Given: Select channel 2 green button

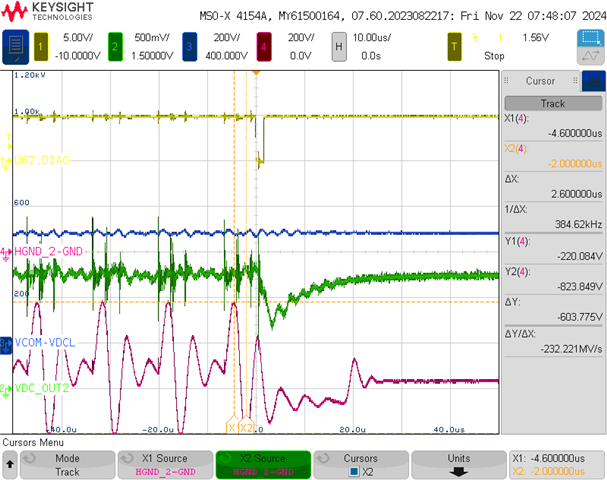Looking at the screenshot, I should (x=115, y=47).
